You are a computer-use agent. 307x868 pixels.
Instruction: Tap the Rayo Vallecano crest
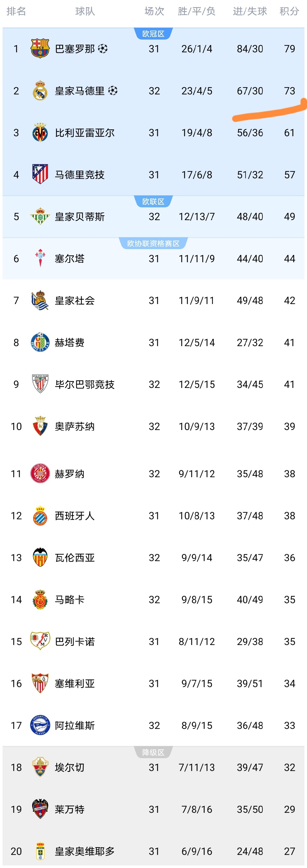click(40, 641)
